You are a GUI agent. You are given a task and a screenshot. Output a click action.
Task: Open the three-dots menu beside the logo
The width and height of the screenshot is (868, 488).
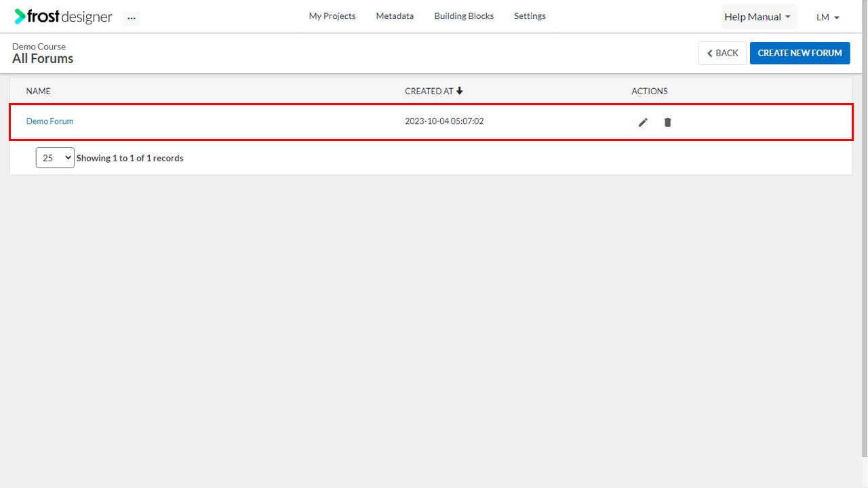tap(132, 18)
